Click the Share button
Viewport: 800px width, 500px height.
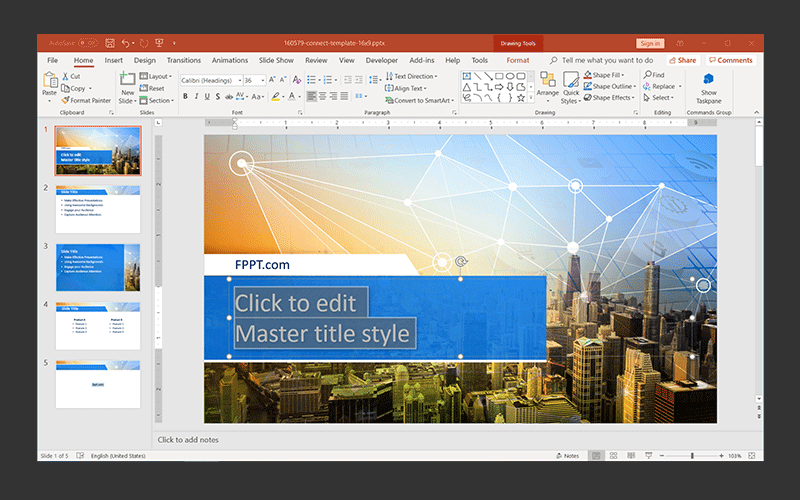(x=683, y=60)
